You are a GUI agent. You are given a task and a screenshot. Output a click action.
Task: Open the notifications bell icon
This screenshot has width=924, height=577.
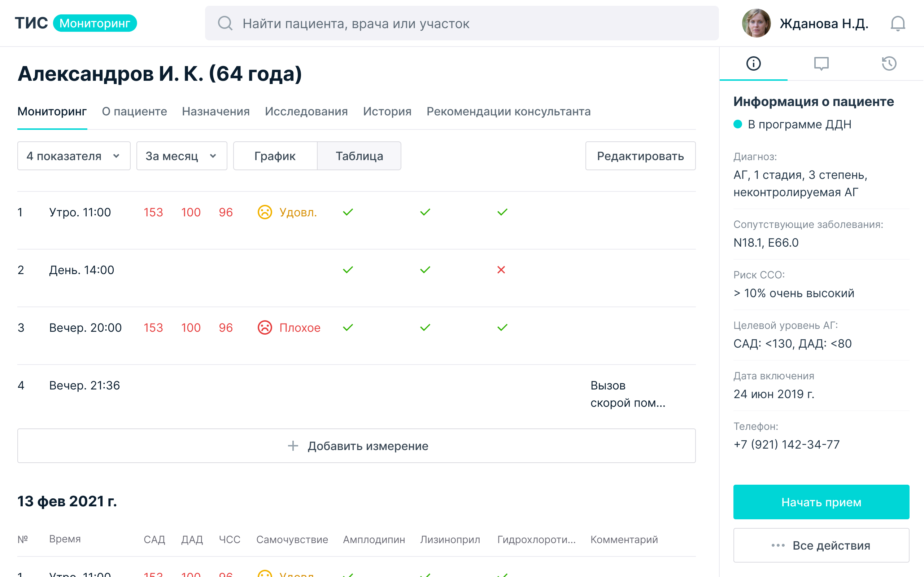pyautogui.click(x=897, y=24)
